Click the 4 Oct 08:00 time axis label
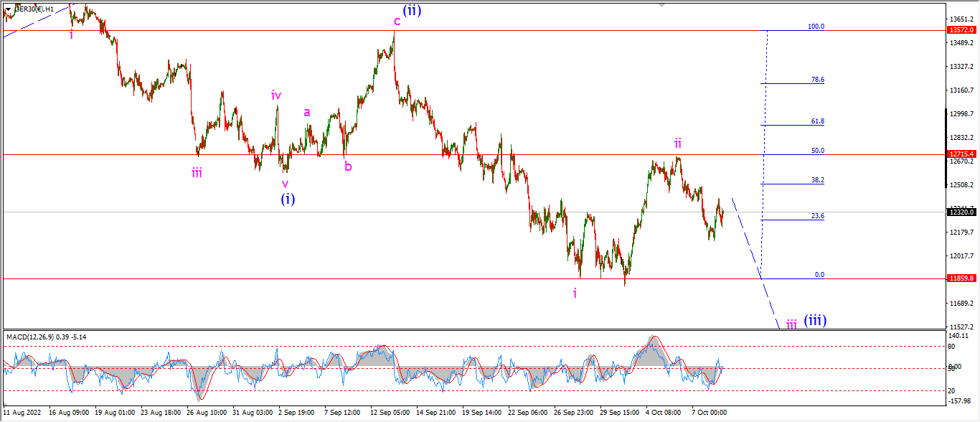Screen dimensions: 980x422 (664, 413)
